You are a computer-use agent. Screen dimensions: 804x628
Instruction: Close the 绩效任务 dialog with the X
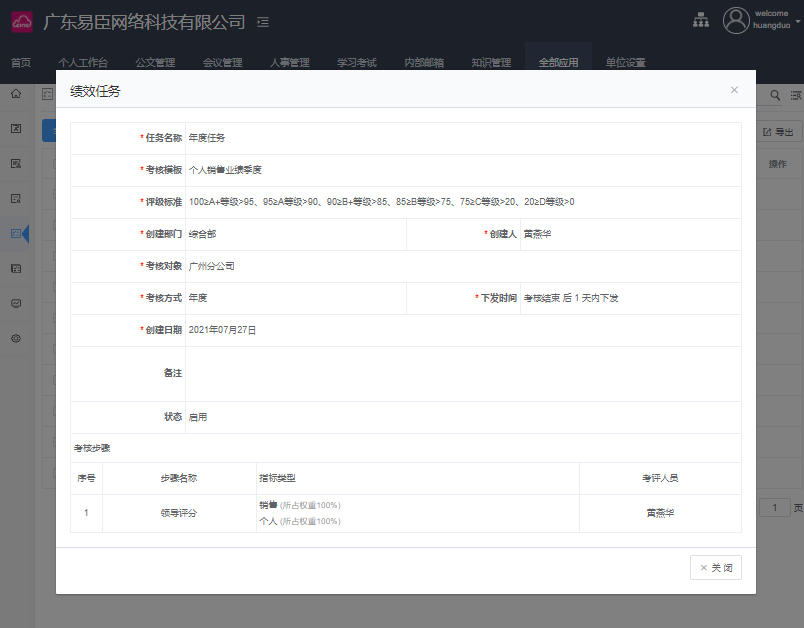point(734,90)
